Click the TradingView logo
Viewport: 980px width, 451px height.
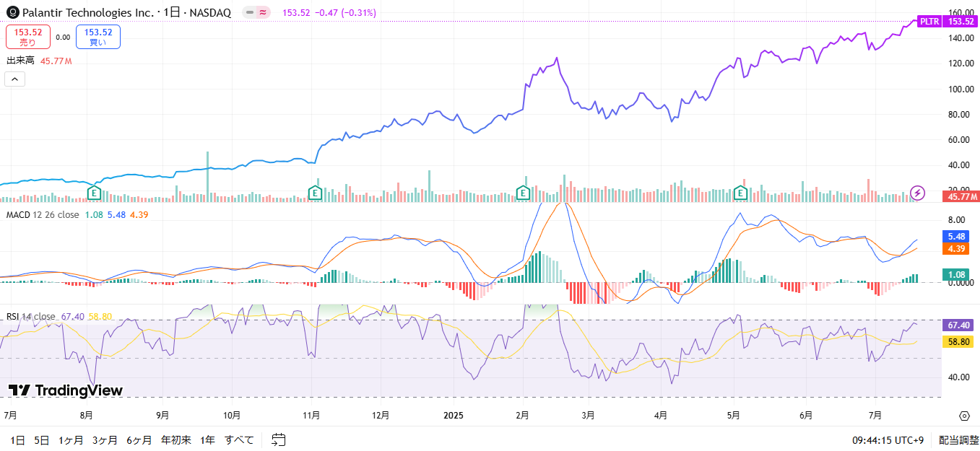[x=66, y=390]
